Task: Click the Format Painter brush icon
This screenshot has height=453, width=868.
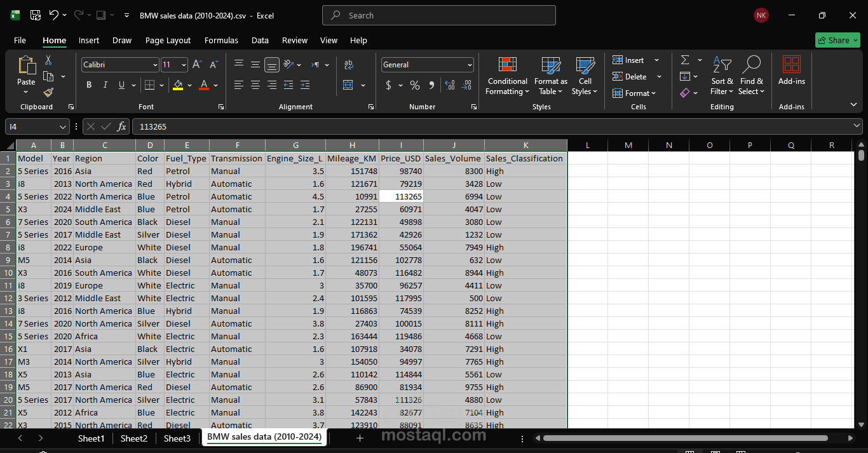Action: pyautogui.click(x=48, y=93)
